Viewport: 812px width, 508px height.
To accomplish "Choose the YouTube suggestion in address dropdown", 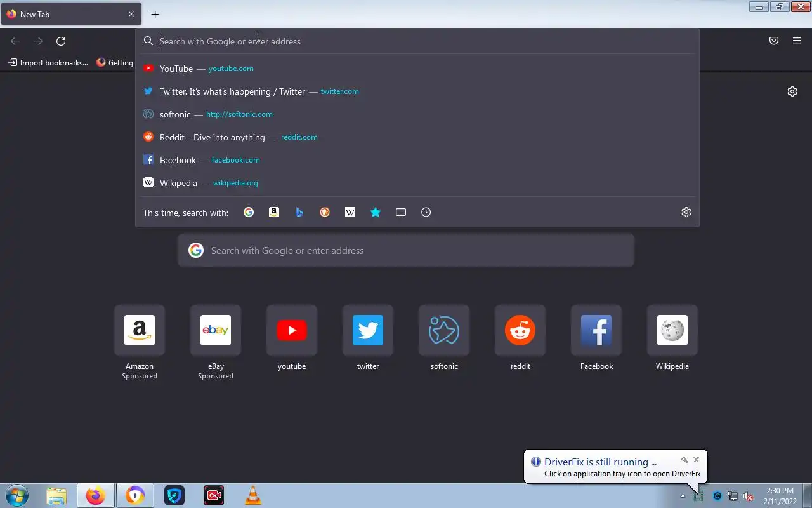I will pyautogui.click(x=417, y=69).
